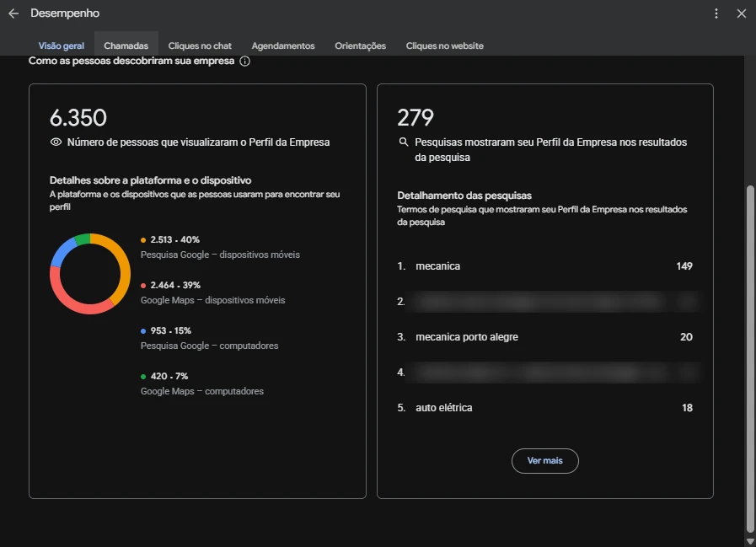Click 'Google Maps – computadores' label
Viewport: 756px width, 547px height.
tap(202, 391)
